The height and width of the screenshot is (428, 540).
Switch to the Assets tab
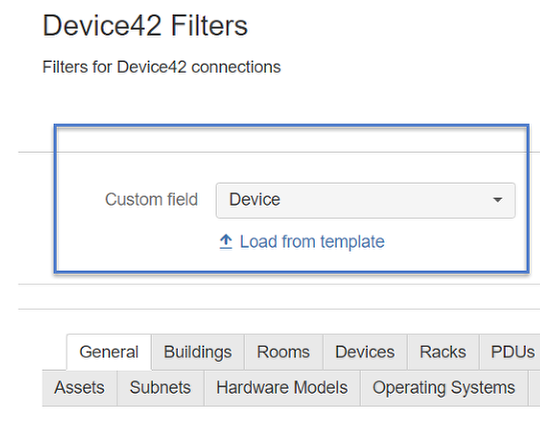(79, 388)
